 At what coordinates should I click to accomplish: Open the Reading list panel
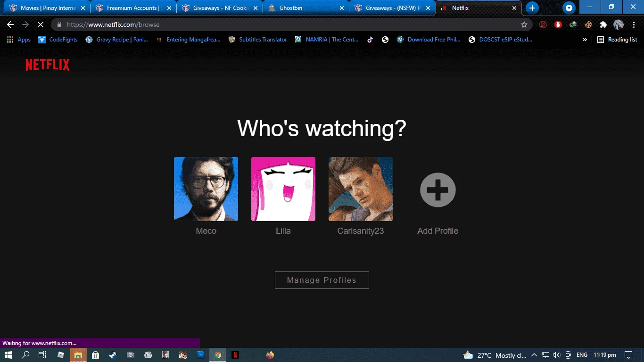pos(617,40)
